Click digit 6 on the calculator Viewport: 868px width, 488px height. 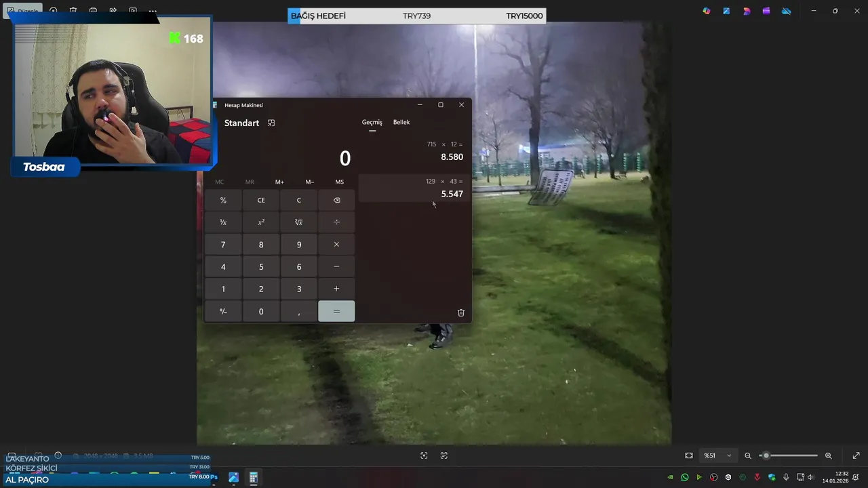tap(298, 267)
